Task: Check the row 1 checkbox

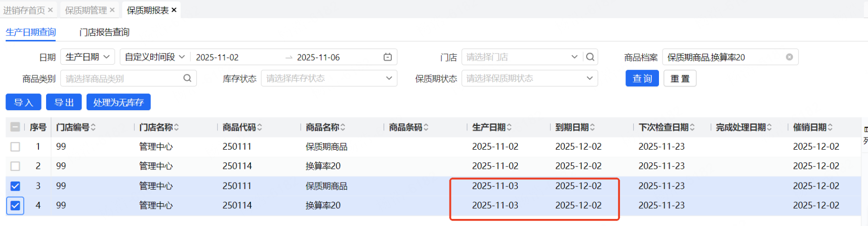Action: click(x=15, y=147)
